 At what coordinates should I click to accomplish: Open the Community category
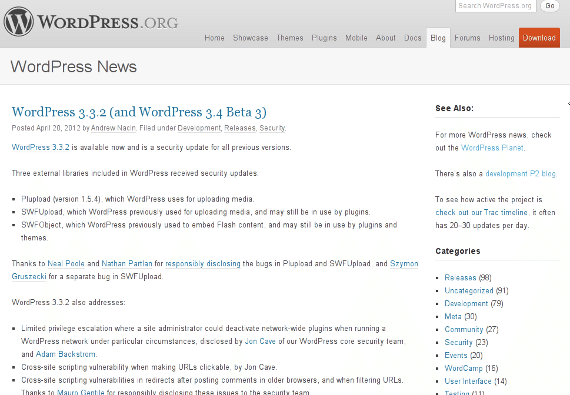pyautogui.click(x=463, y=329)
